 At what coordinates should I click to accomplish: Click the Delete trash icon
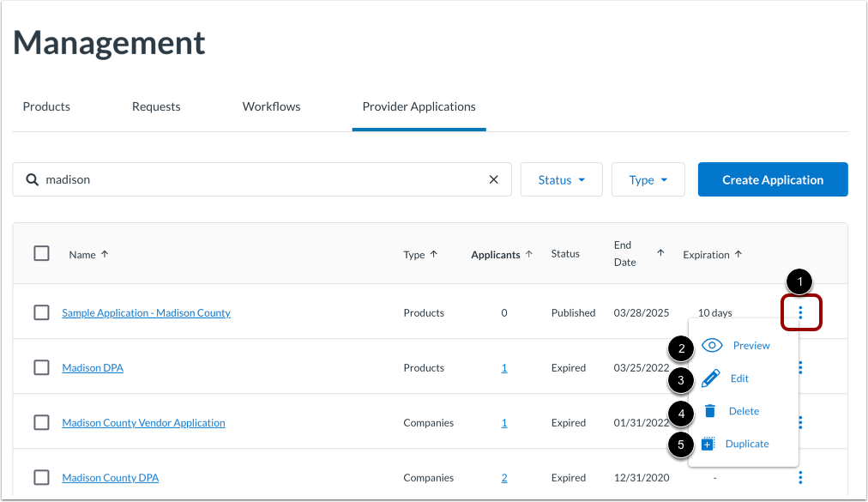pos(710,410)
